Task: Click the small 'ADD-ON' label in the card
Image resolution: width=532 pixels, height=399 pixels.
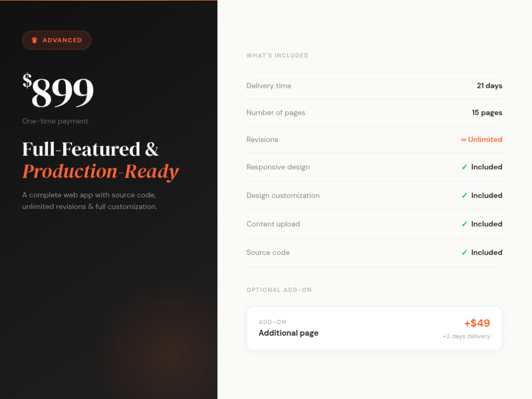Action: click(272, 322)
